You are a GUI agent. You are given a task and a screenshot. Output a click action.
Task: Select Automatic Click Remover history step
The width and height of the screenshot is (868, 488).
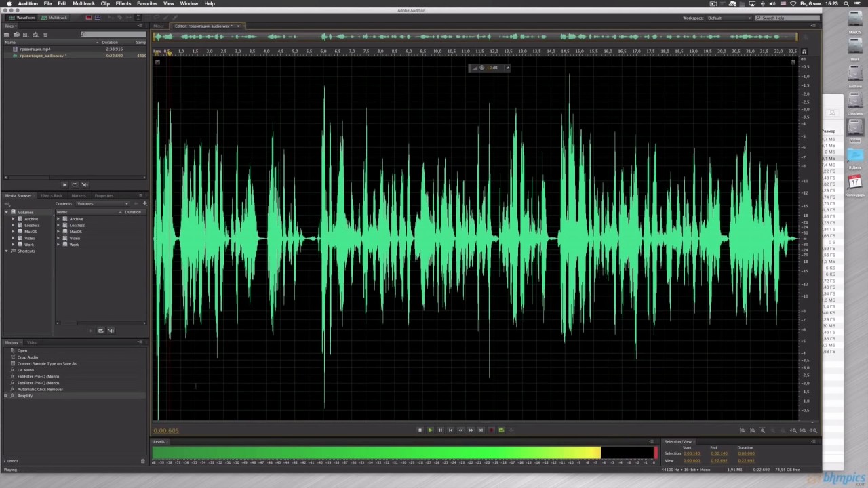(40, 389)
